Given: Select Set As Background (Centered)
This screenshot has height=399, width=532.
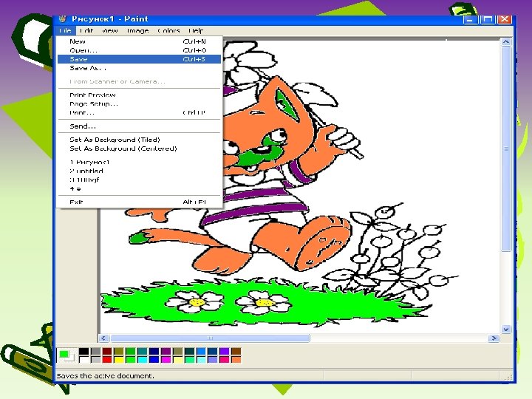Looking at the screenshot, I should pyautogui.click(x=139, y=149).
